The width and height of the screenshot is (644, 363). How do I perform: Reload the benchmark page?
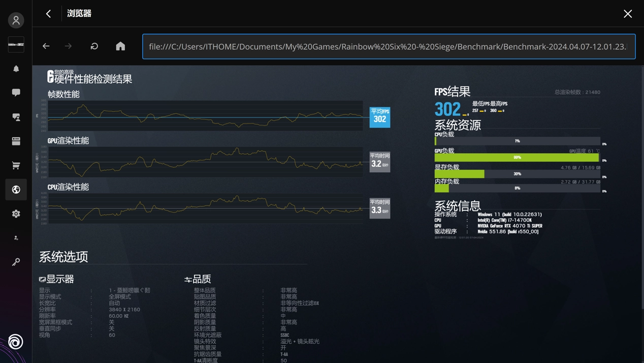click(x=94, y=46)
